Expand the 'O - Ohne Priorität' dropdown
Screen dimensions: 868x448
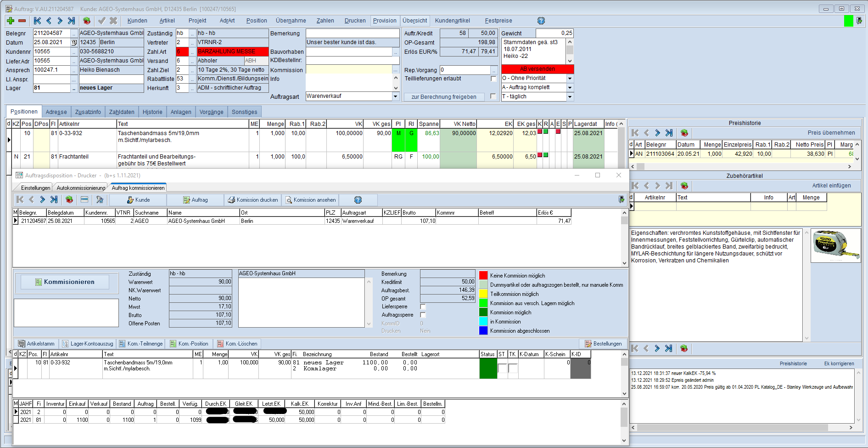click(x=570, y=79)
